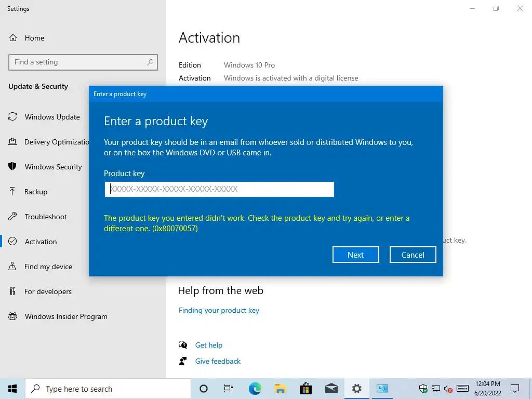Click the network tray icon
The width and height of the screenshot is (532, 399).
[x=436, y=389]
